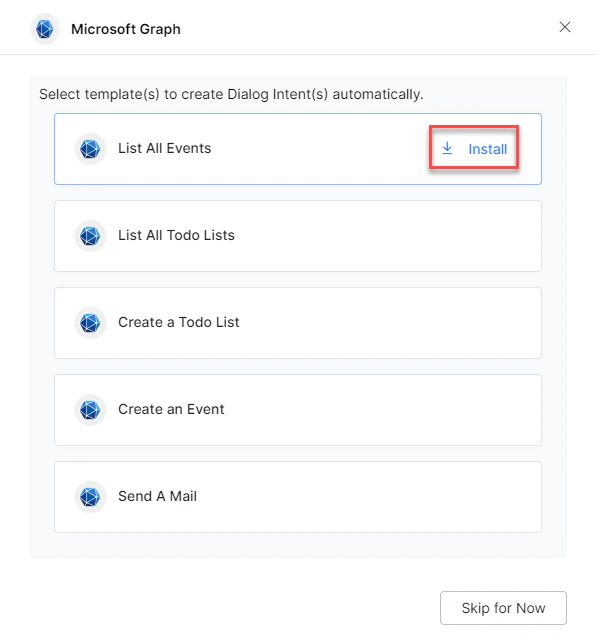This screenshot has width=596, height=634.
Task: Click the List All Todo Lists icon
Action: click(x=90, y=236)
